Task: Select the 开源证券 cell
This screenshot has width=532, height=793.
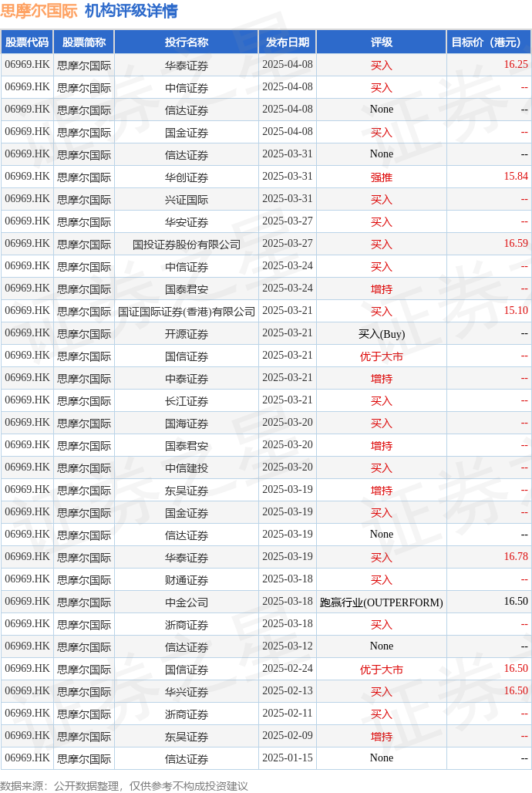Action: [x=186, y=334]
